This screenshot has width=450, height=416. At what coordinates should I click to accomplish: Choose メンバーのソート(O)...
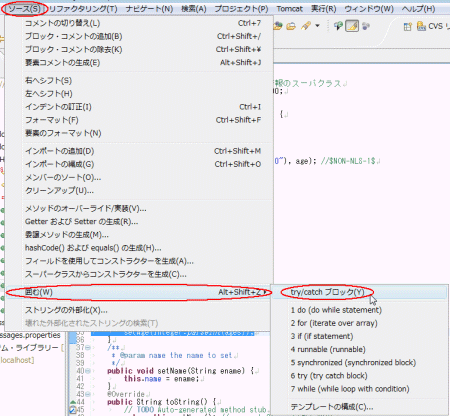tap(139, 178)
